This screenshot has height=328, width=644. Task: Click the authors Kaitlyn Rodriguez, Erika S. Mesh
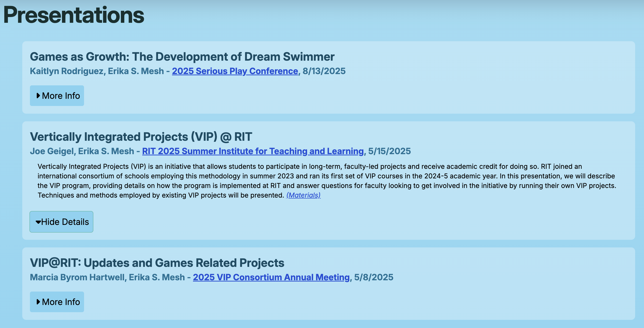97,71
